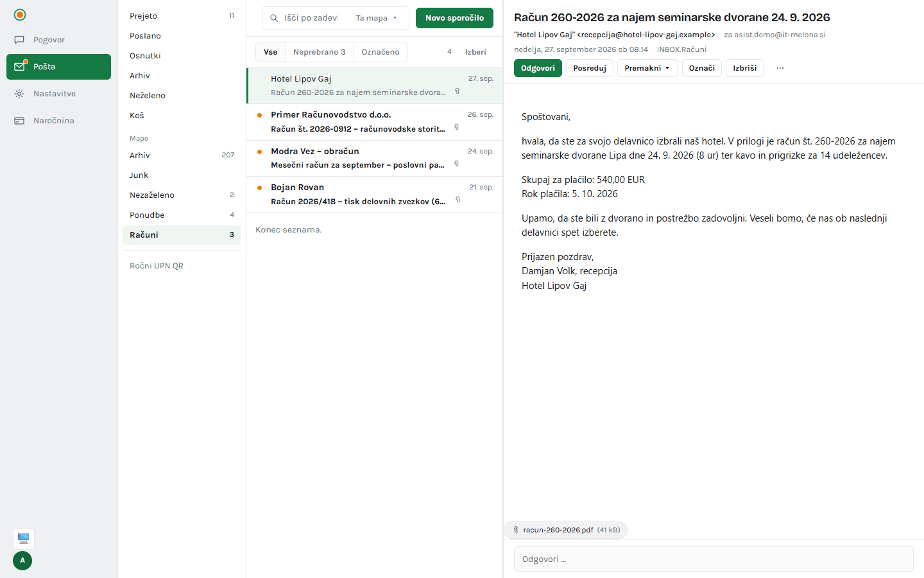Open the Pošta mail section
Viewport: 924px width, 578px height.
58,67
